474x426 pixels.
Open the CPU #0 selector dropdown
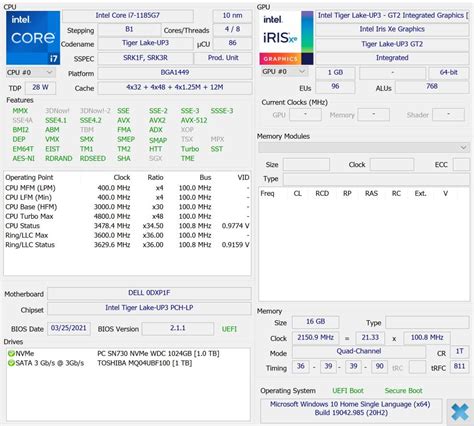[x=30, y=72]
